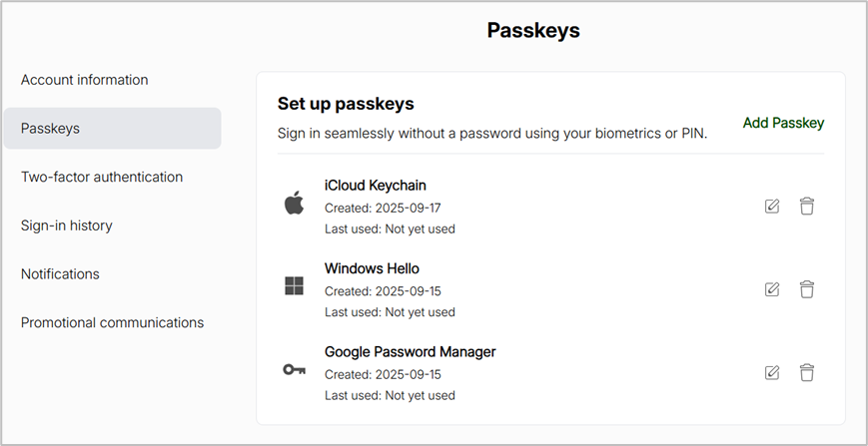The width and height of the screenshot is (868, 446).
Task: Open Account information section
Action: [x=84, y=80]
